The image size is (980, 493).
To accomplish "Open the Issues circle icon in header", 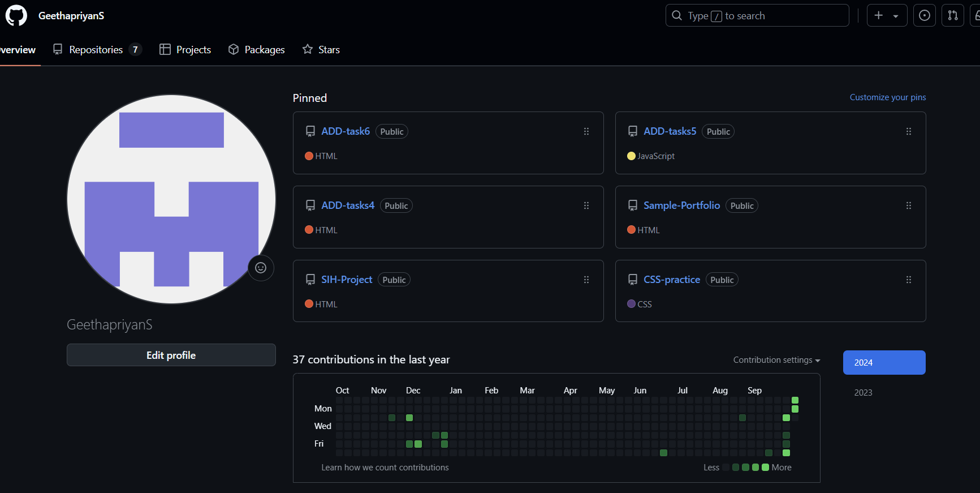I will [x=925, y=16].
